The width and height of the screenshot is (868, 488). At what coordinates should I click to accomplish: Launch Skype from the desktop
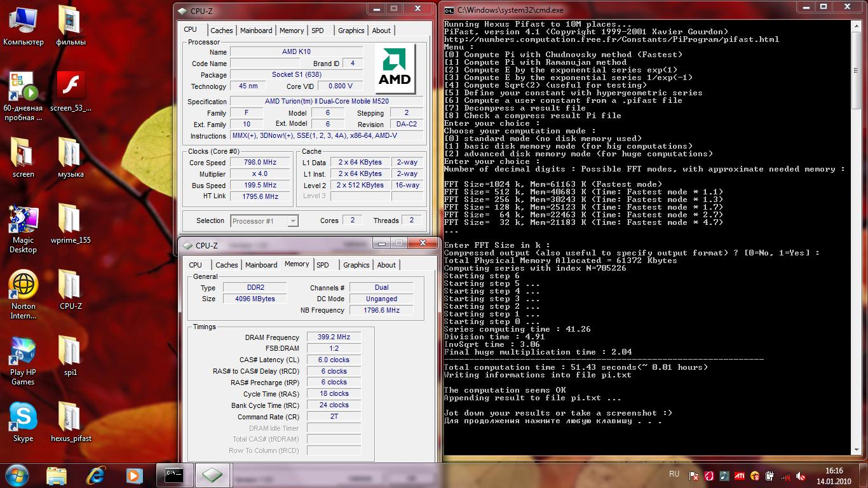click(x=24, y=423)
